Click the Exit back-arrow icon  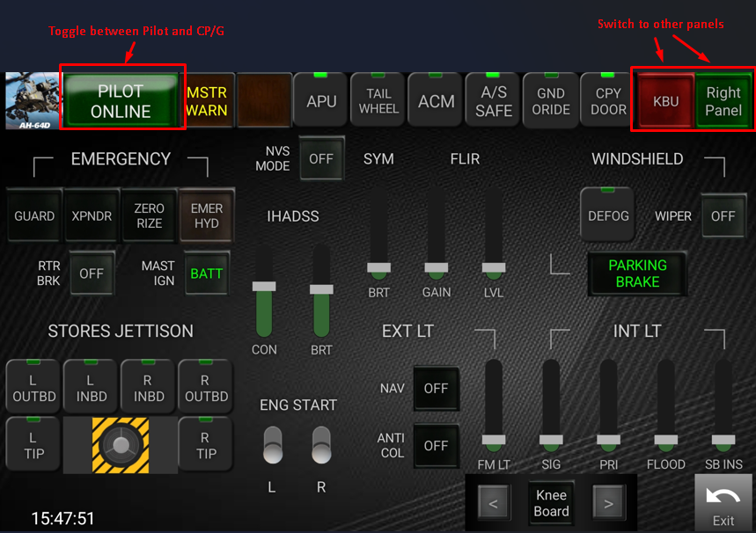coord(723,502)
